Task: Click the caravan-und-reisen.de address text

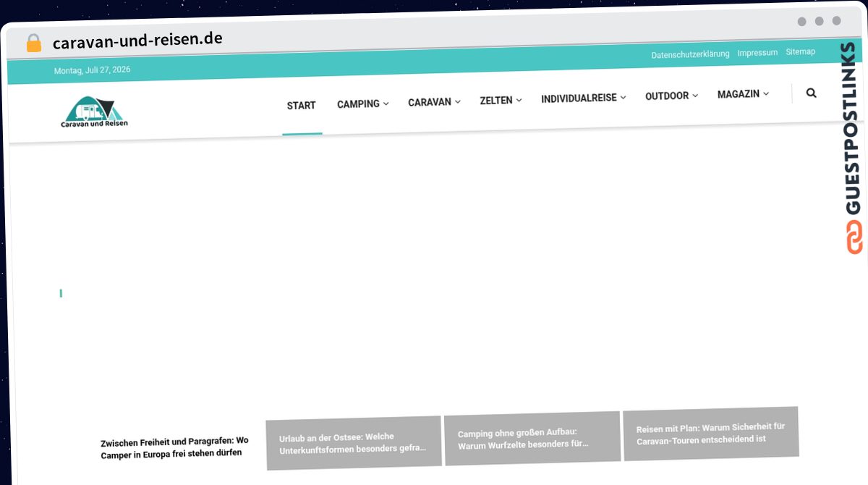Action: click(137, 41)
